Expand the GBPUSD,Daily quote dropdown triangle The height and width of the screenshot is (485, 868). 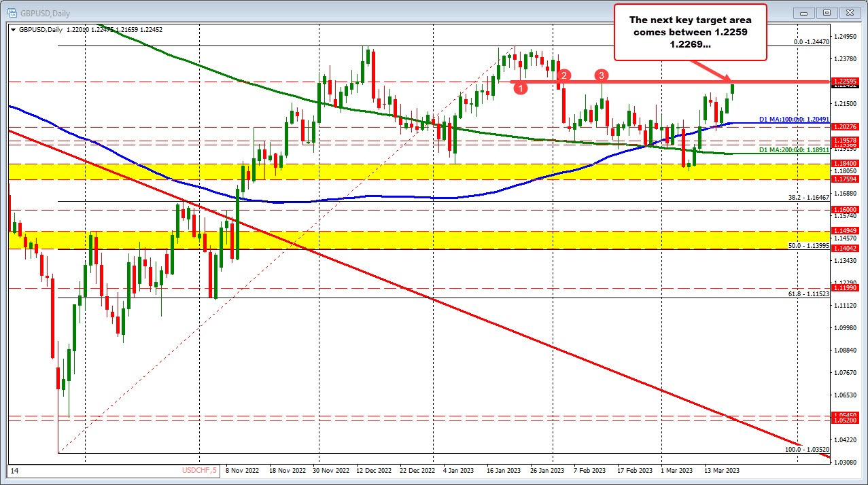tap(13, 30)
